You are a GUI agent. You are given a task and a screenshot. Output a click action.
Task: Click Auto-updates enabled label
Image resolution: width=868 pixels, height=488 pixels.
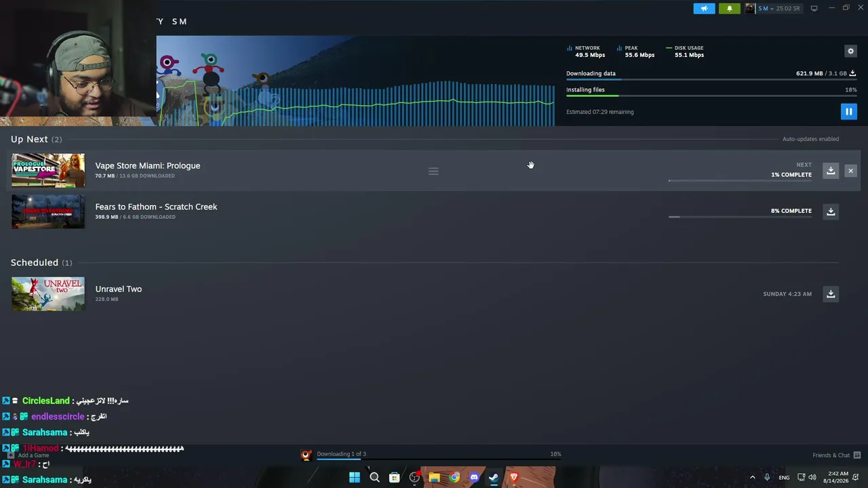pos(810,139)
